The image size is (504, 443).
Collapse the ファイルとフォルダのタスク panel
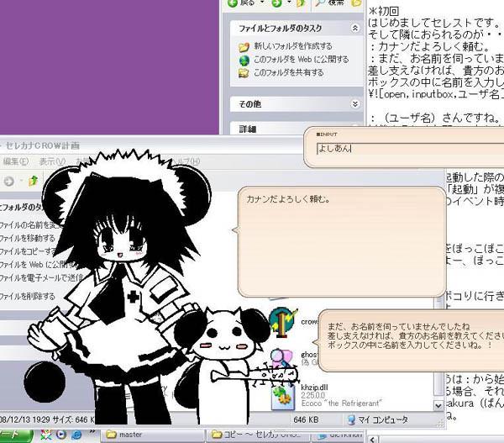point(354,28)
